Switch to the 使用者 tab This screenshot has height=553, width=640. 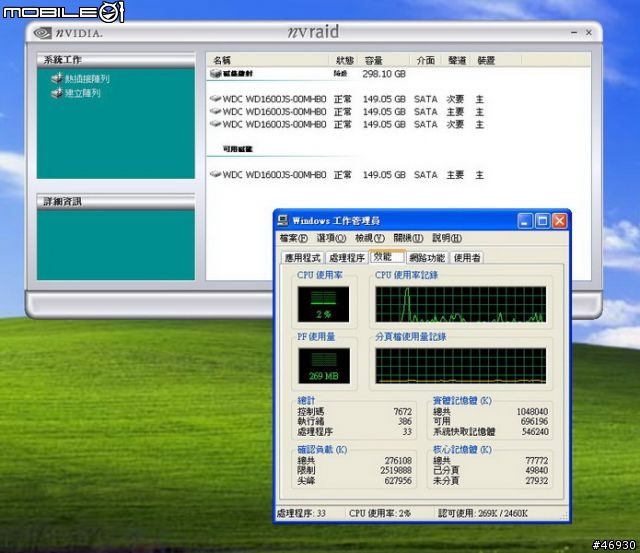pos(467,258)
